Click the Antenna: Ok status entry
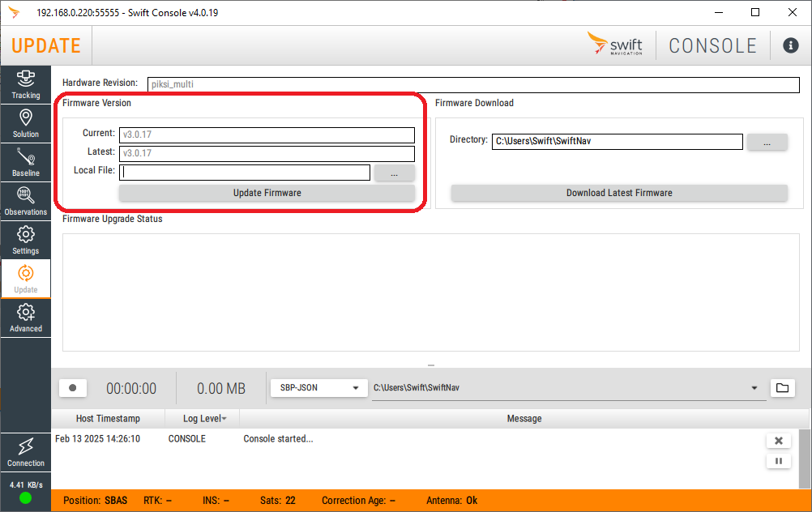The image size is (812, 512). pos(451,501)
